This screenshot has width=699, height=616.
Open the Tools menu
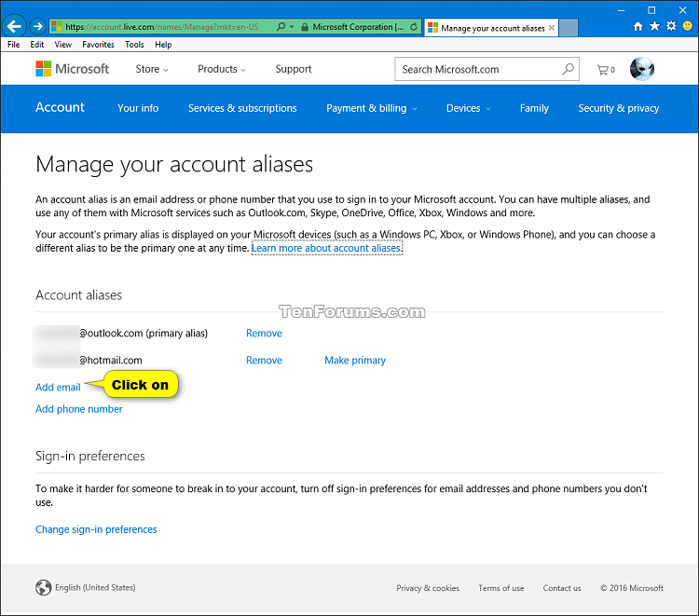click(134, 45)
